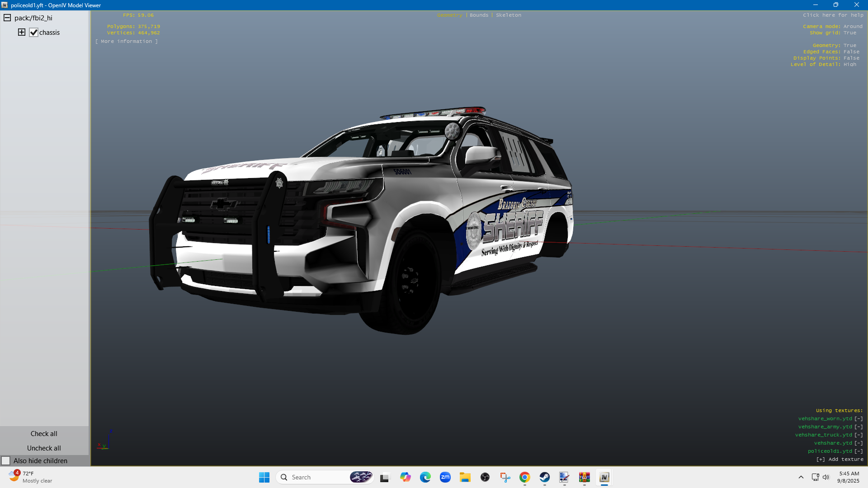Open Snipping Tool from the taskbar
The height and width of the screenshot is (488, 868).
[505, 477]
